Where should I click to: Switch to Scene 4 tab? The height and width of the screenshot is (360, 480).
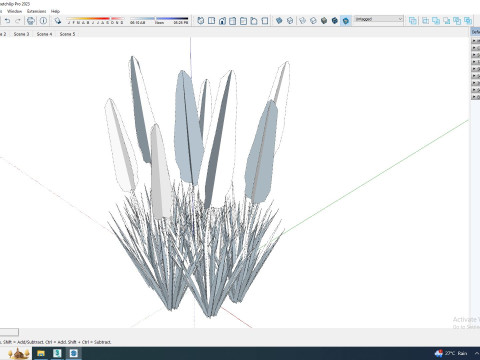44,34
